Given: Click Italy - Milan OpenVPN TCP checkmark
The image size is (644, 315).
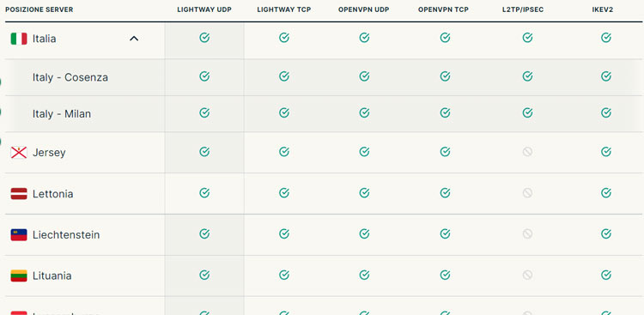Looking at the screenshot, I should pyautogui.click(x=445, y=112).
